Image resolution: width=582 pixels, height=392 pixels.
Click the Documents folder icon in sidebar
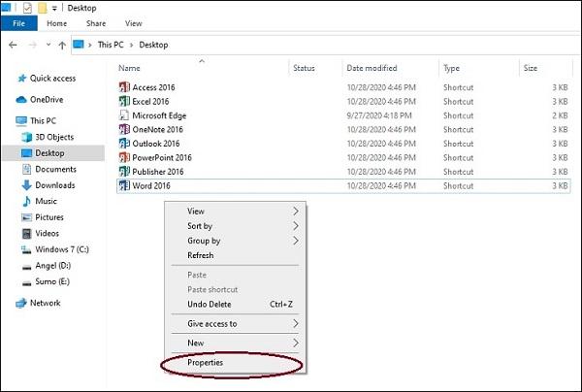point(27,169)
